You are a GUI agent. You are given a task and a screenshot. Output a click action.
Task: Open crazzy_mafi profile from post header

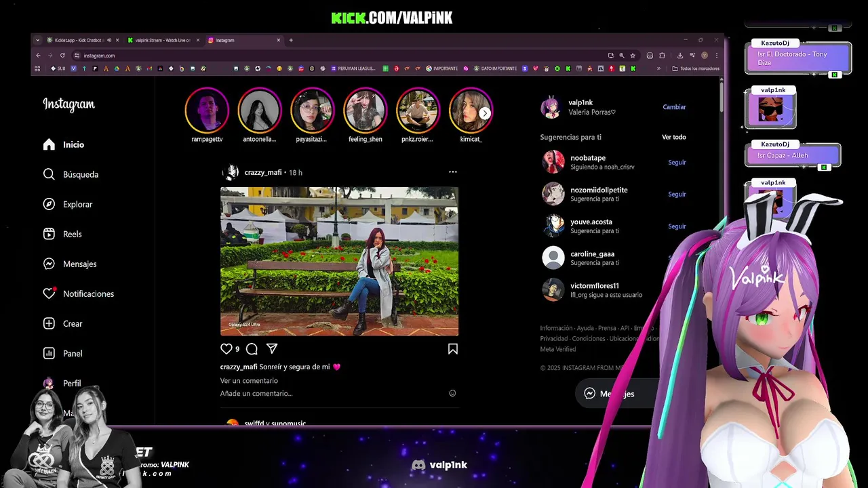coord(262,172)
